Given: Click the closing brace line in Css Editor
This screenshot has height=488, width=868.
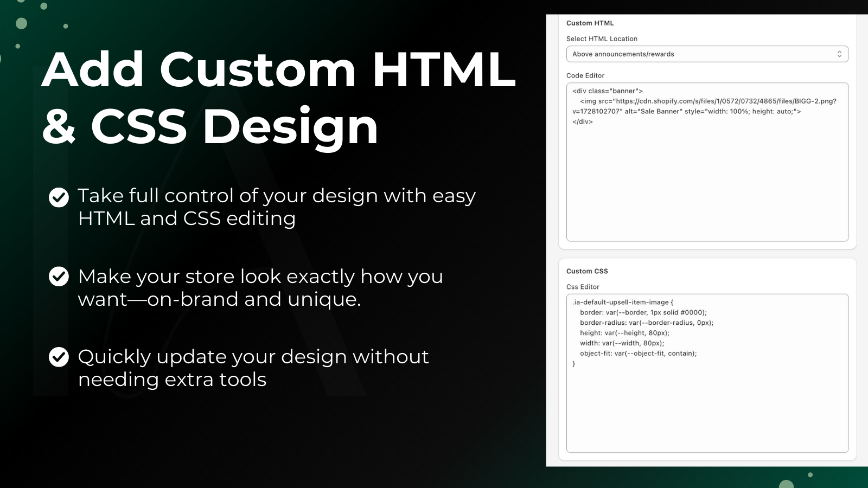Looking at the screenshot, I should 574,364.
